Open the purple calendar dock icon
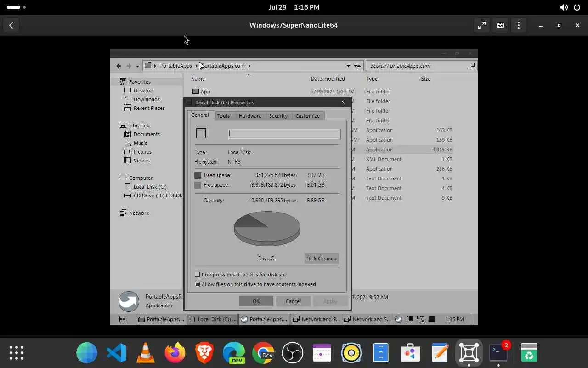 coord(322,353)
